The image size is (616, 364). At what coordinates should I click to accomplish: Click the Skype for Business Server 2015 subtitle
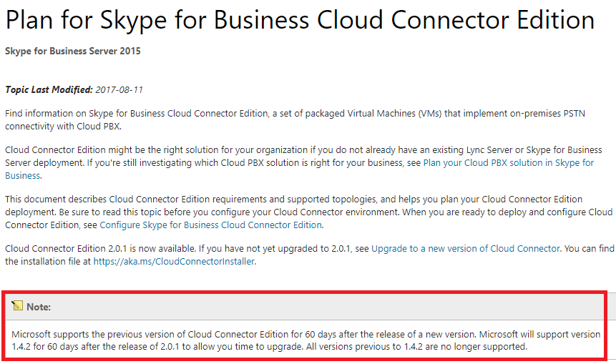[73, 51]
